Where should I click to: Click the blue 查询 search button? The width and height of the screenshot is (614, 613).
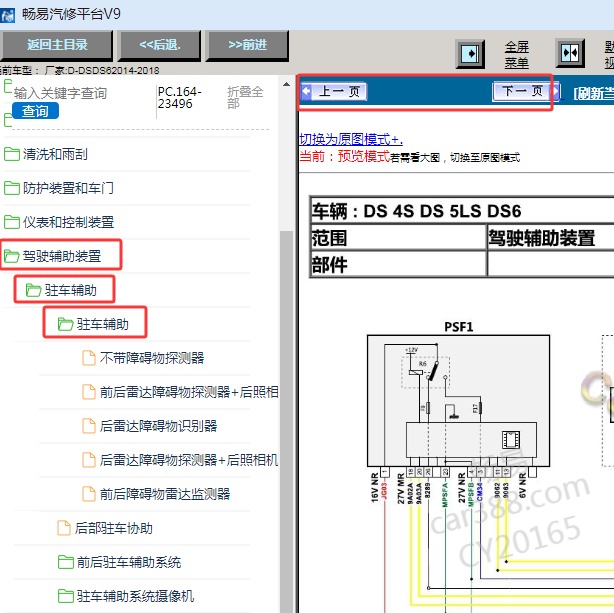coord(35,111)
